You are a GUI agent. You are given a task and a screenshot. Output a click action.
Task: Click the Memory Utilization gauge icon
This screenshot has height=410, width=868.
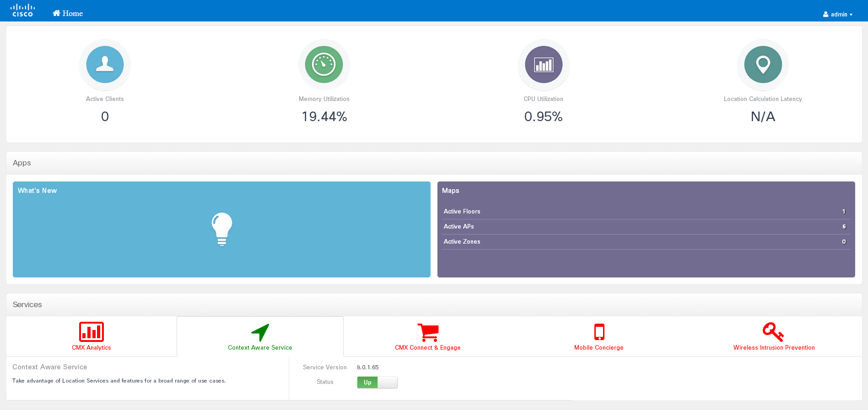click(324, 64)
